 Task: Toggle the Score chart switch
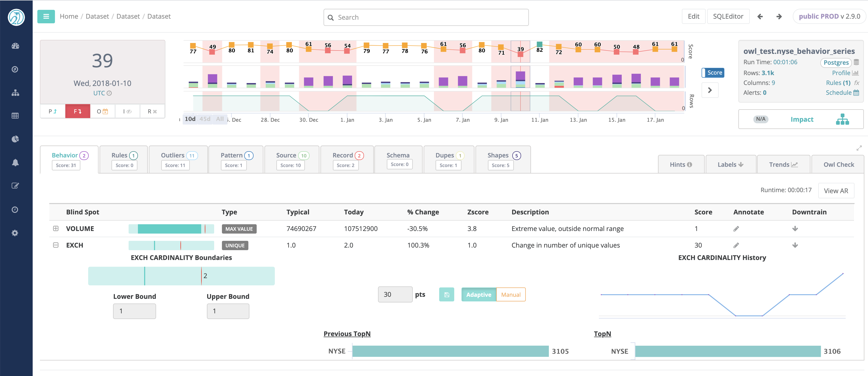[x=713, y=73]
